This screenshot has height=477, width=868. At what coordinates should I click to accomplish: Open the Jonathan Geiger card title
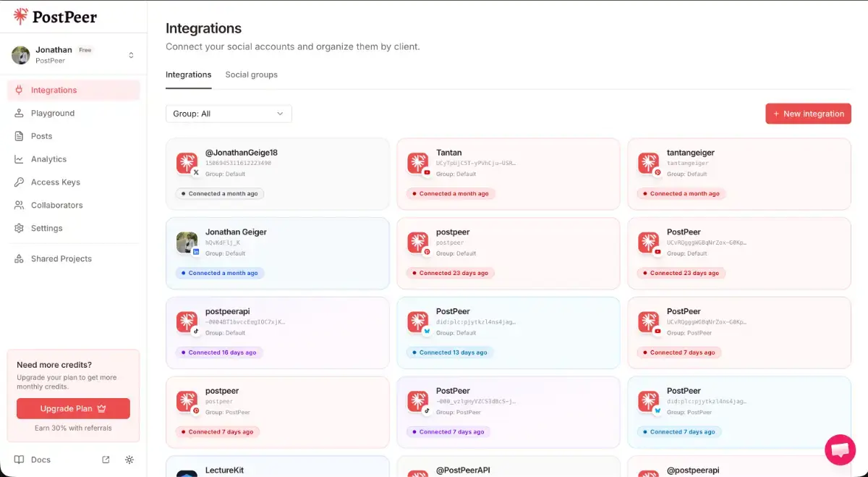pos(236,232)
